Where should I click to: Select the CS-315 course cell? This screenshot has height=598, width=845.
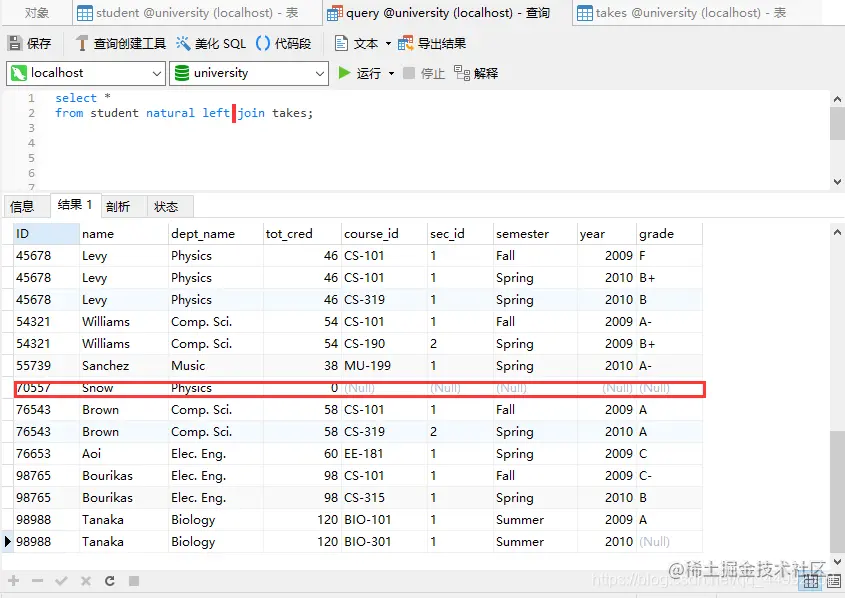(384, 498)
